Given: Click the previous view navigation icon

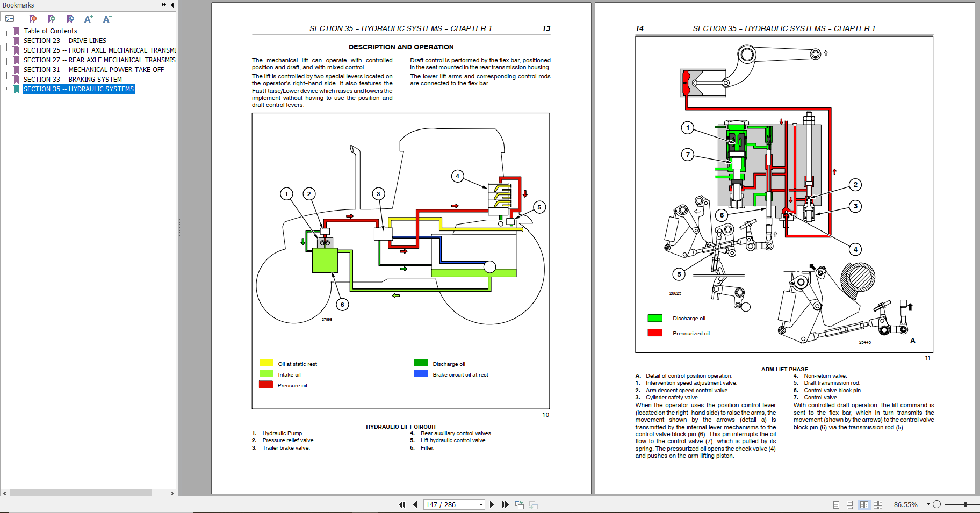Looking at the screenshot, I should [520, 504].
